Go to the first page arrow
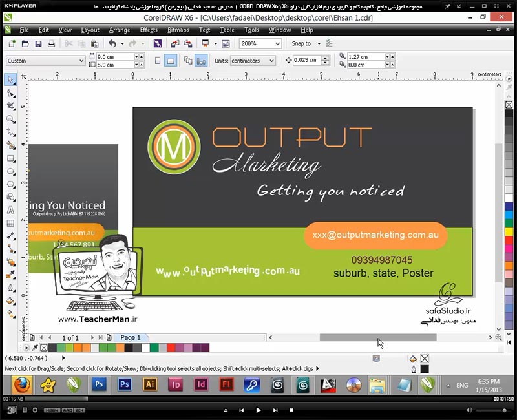The image size is (517, 420). coord(41,337)
